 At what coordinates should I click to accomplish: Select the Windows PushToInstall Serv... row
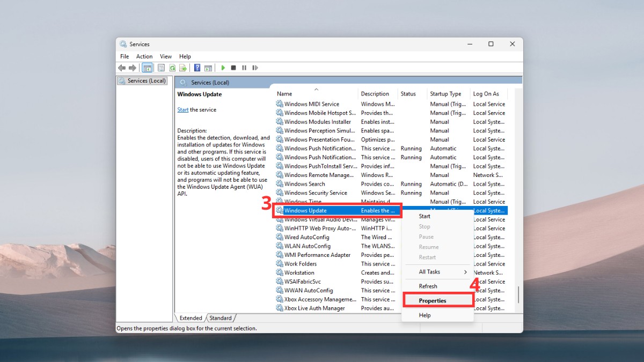tap(391, 166)
